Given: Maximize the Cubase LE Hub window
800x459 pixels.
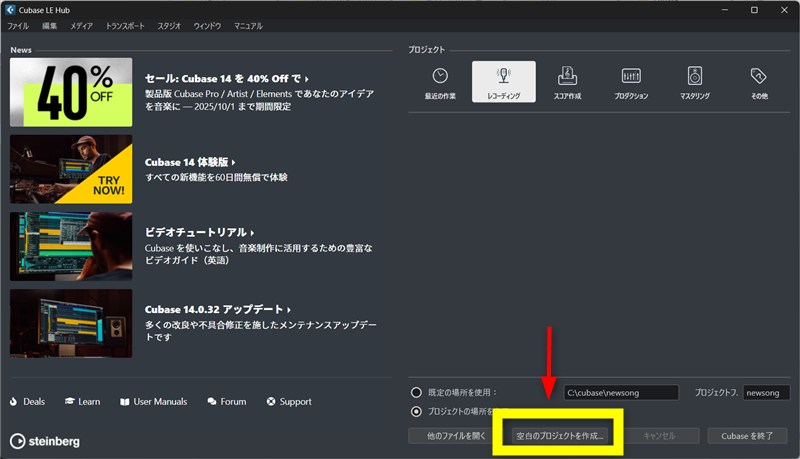Looking at the screenshot, I should pyautogui.click(x=754, y=10).
